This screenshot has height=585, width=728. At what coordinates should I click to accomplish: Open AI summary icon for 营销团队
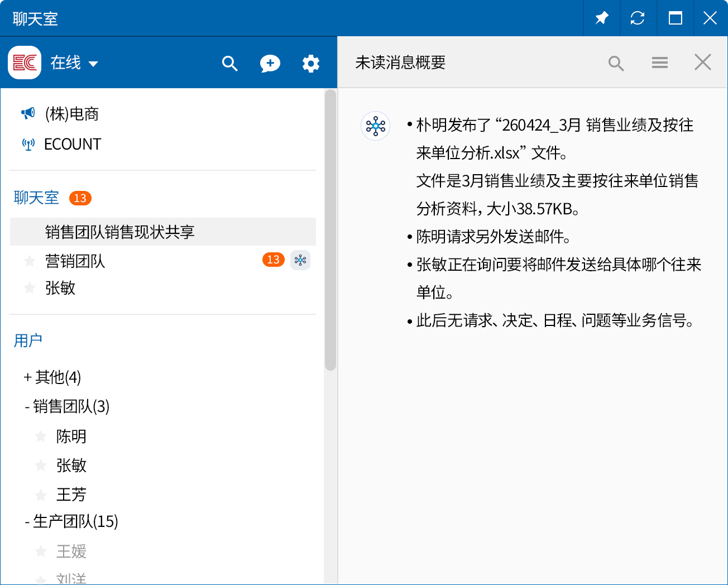[300, 260]
